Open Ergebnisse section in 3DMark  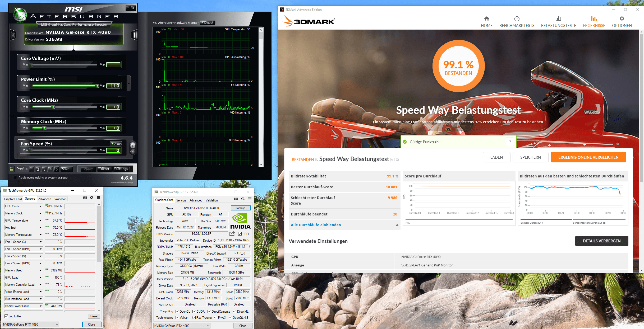click(594, 22)
